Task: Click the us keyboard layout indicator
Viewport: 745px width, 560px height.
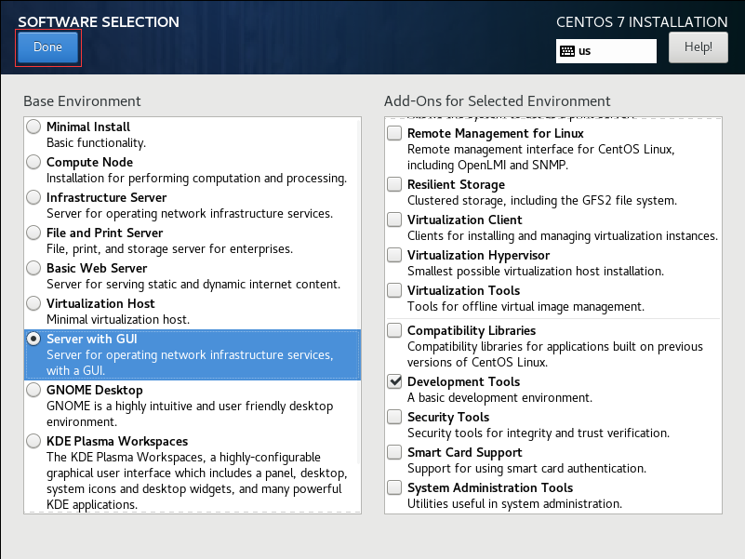Action: [606, 51]
